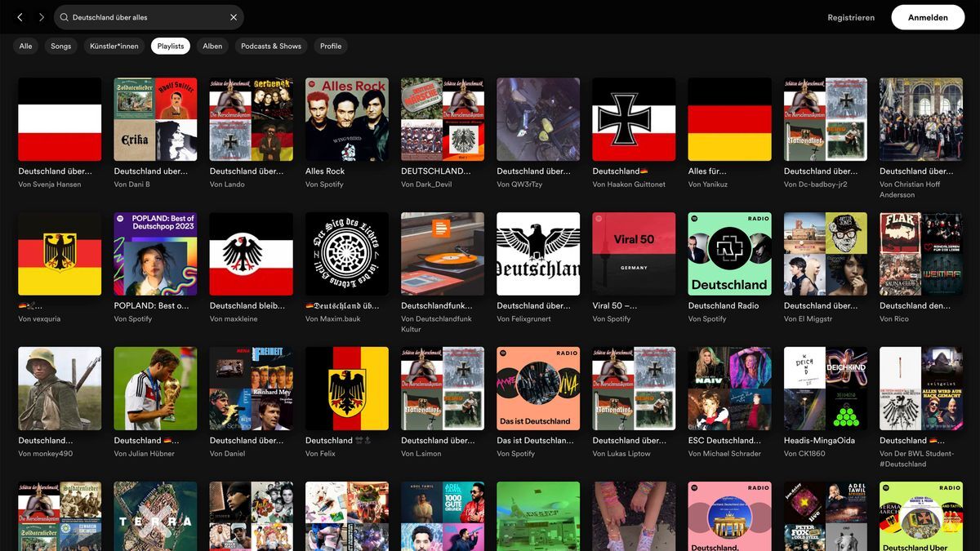Open the playlist cover by Maxim.bauk

(347, 254)
